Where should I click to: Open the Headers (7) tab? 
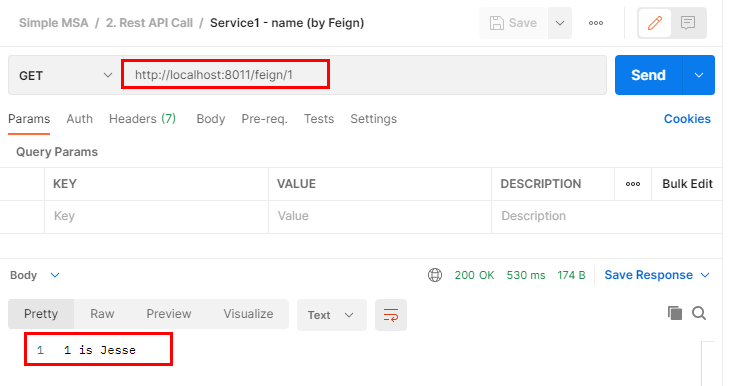tap(142, 119)
